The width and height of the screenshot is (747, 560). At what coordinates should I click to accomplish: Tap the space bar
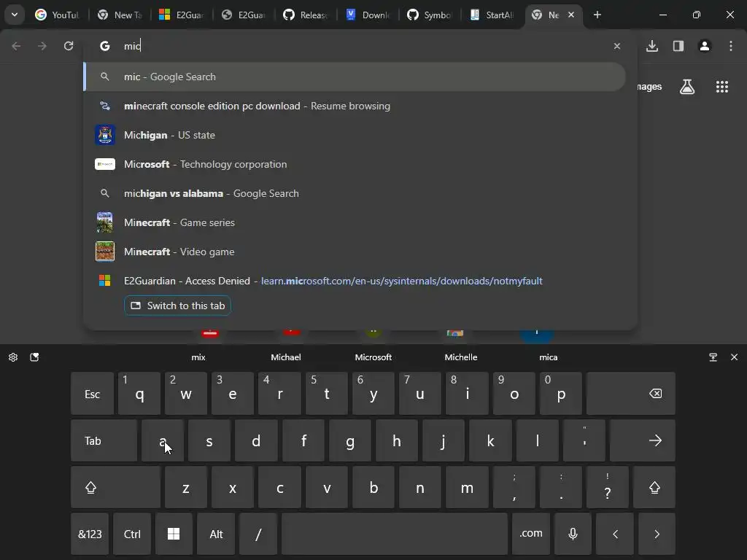(395, 534)
